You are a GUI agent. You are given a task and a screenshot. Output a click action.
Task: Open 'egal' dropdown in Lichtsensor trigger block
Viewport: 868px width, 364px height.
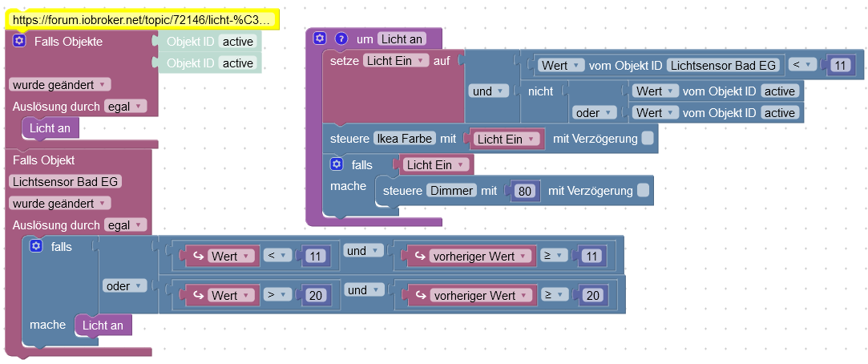[x=126, y=225]
